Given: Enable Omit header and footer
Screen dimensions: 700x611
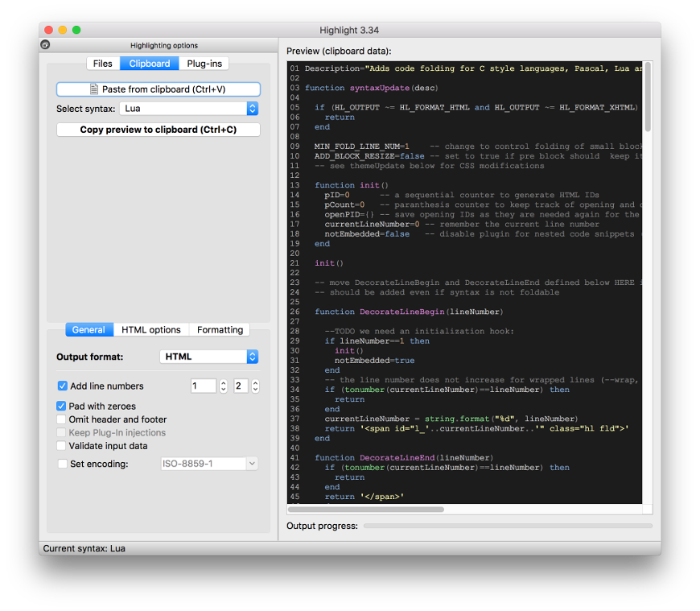Looking at the screenshot, I should [x=61, y=419].
